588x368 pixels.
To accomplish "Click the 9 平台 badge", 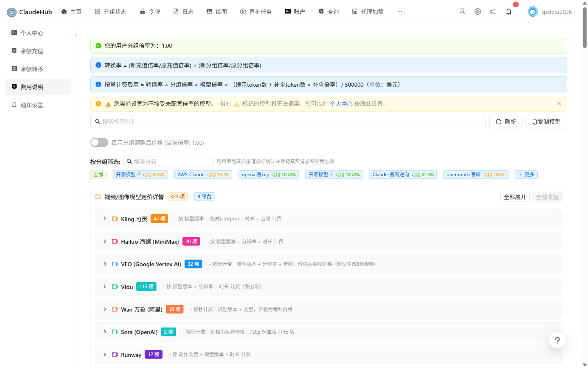I will click(x=204, y=197).
